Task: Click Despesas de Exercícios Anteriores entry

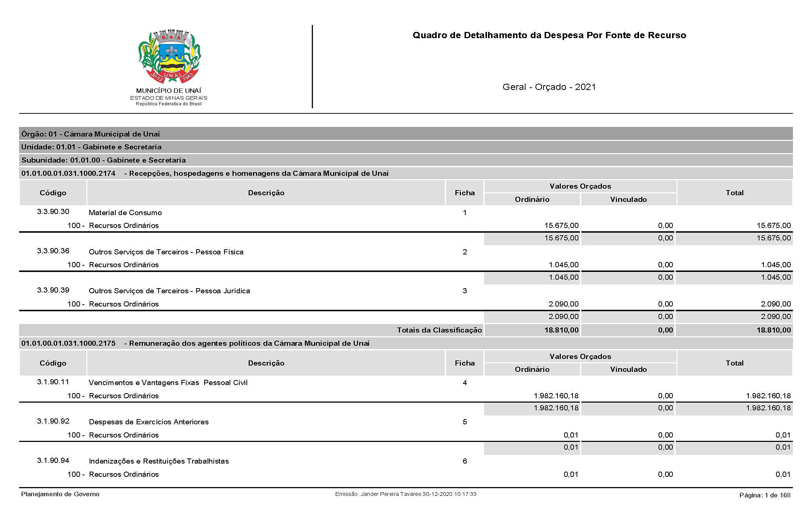Action: coord(149,422)
